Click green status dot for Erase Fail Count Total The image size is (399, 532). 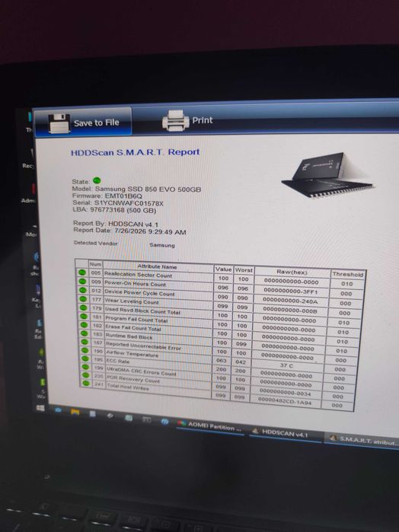pyautogui.click(x=84, y=325)
